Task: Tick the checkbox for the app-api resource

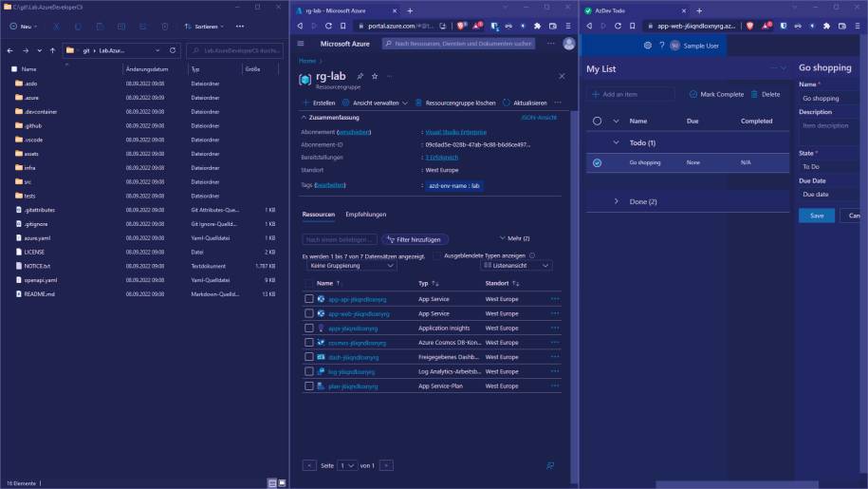Action: (x=309, y=299)
